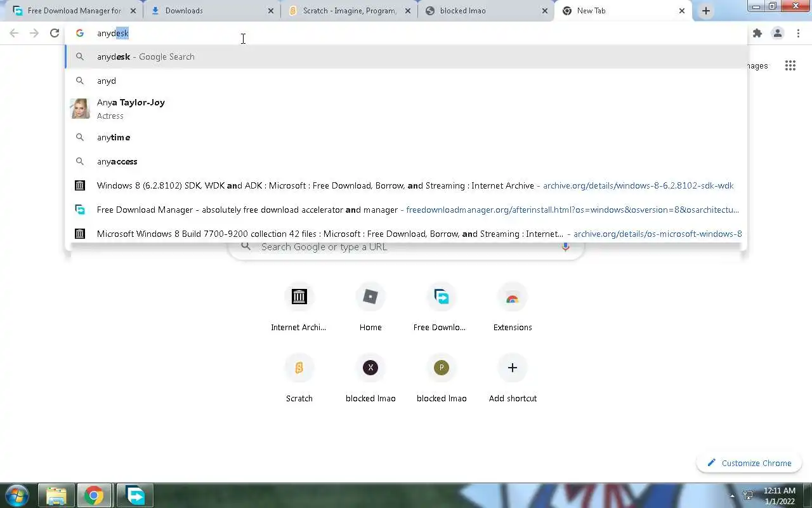Close the Scratch tab
The width and height of the screenshot is (812, 508).
click(x=408, y=11)
